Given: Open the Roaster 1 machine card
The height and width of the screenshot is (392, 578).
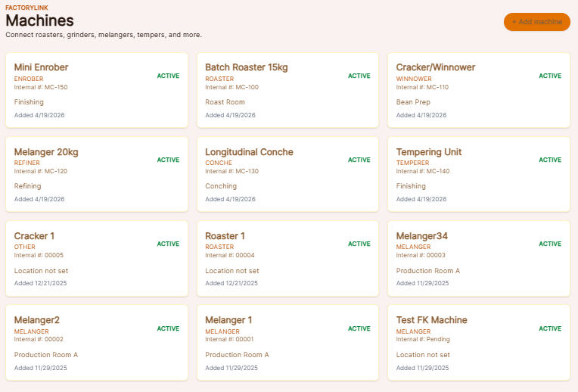Looking at the screenshot, I should pyautogui.click(x=287, y=259).
